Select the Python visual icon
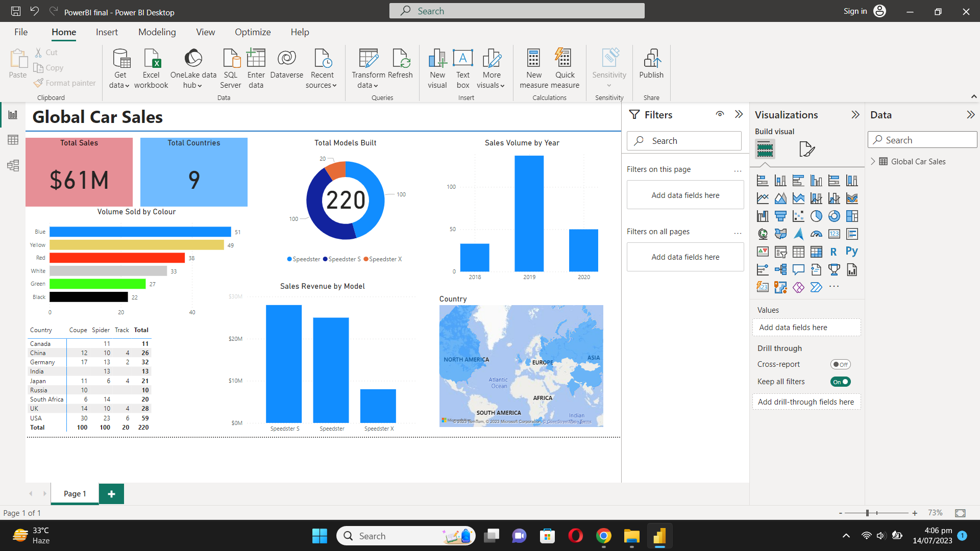 (852, 252)
